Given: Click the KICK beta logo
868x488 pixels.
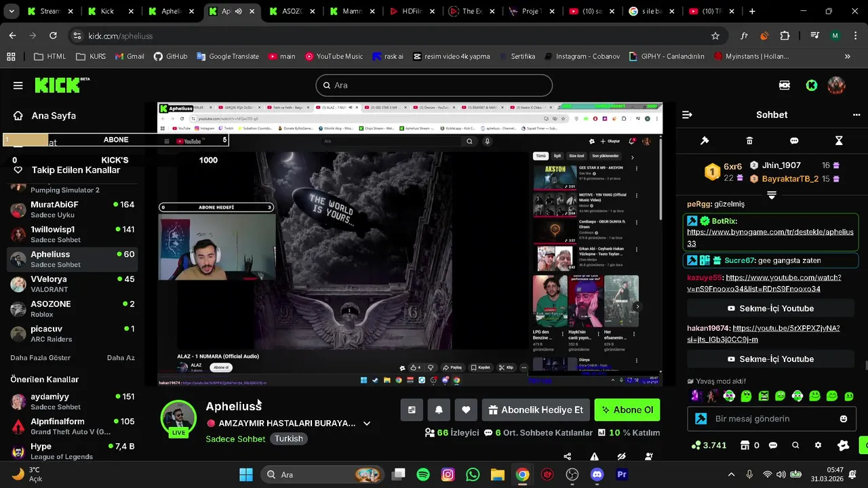Looking at the screenshot, I should [x=62, y=85].
